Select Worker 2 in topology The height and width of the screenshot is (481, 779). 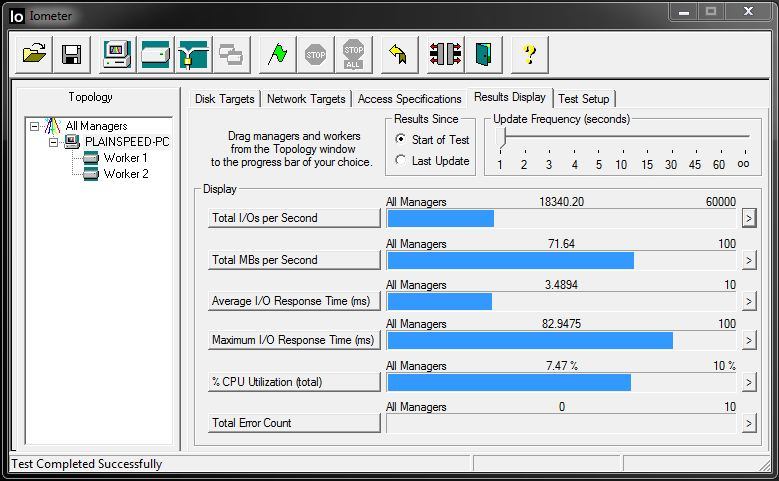(126, 174)
